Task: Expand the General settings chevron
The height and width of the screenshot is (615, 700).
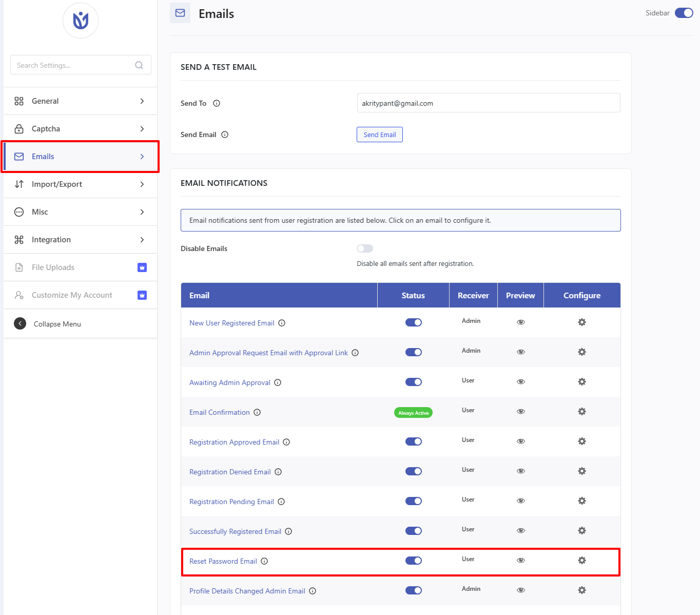Action: click(x=142, y=101)
